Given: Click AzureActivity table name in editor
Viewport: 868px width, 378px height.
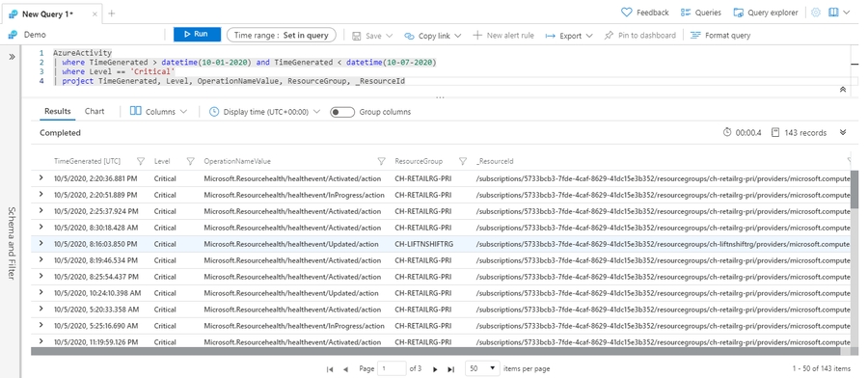Looking at the screenshot, I should 83,53.
